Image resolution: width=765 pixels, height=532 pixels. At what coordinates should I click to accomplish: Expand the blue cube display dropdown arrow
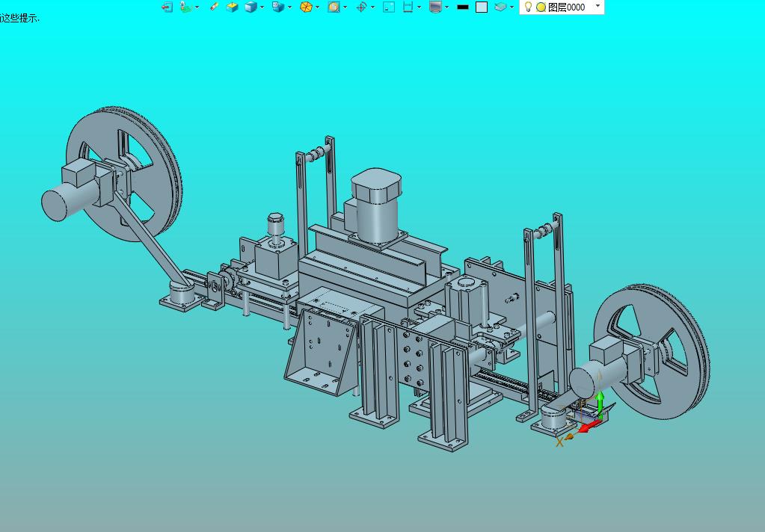click(262, 7)
